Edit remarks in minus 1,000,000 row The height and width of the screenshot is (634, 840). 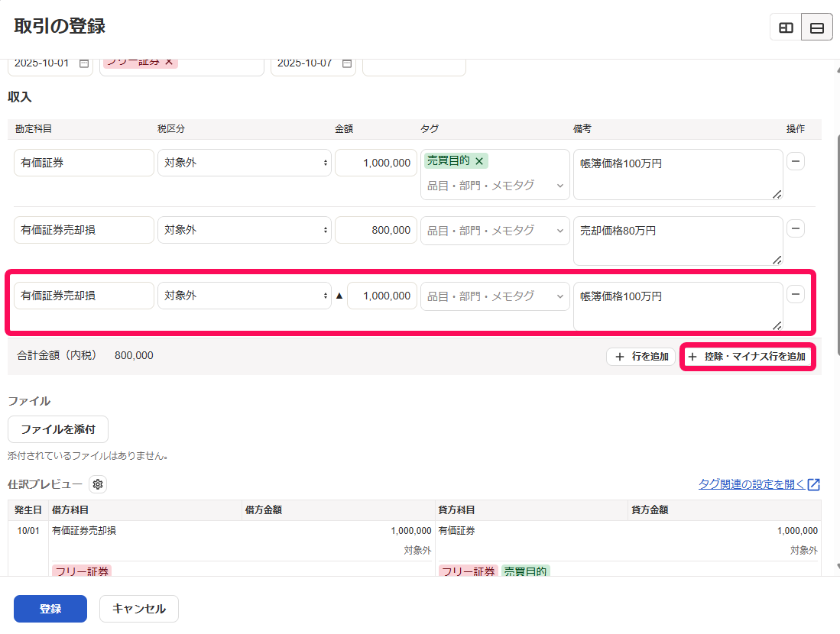(x=678, y=306)
